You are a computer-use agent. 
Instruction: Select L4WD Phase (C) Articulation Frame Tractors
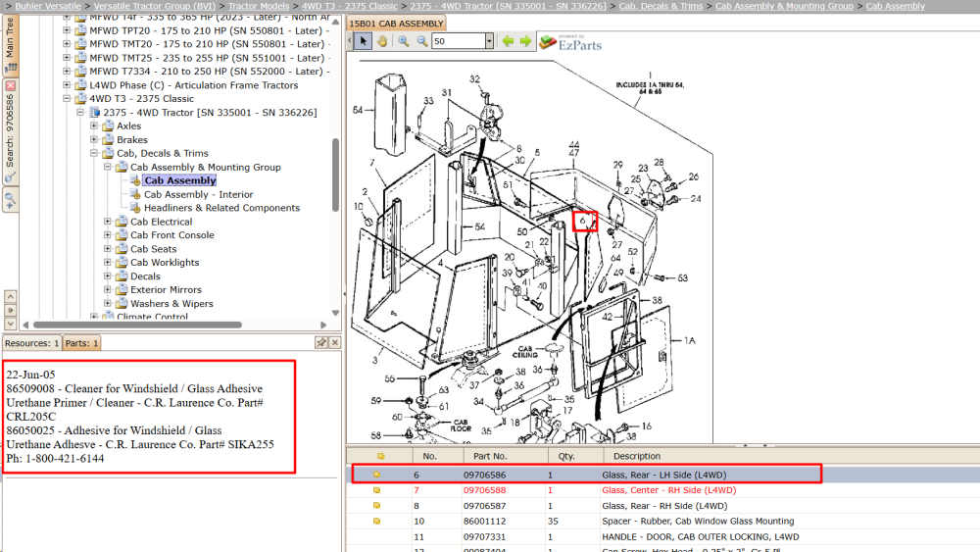click(x=194, y=85)
